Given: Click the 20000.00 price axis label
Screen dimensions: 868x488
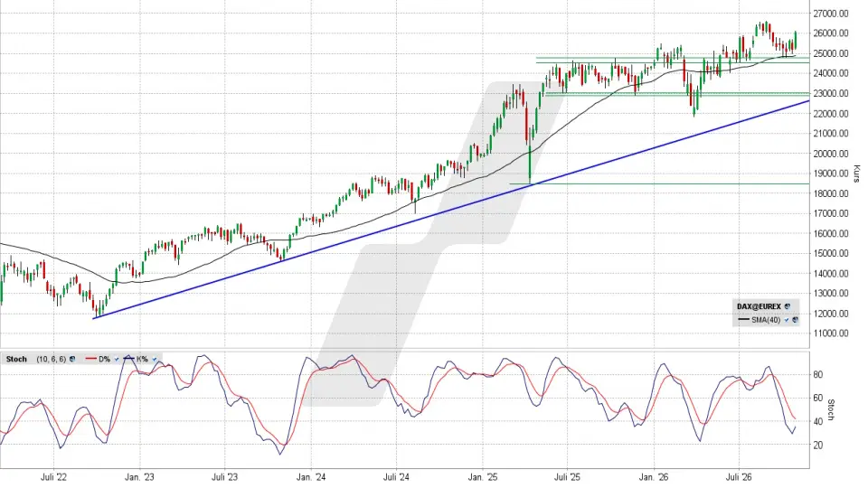Looking at the screenshot, I should click(x=830, y=154).
